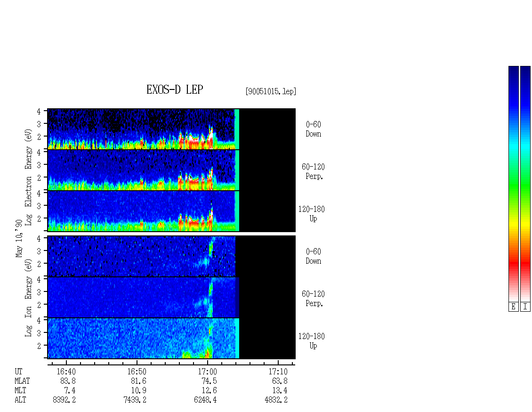Image resolution: width=532 pixels, height=412 pixels.
Task: Click the Log Ion Energy (eV) axis label
Action: click(x=28, y=298)
